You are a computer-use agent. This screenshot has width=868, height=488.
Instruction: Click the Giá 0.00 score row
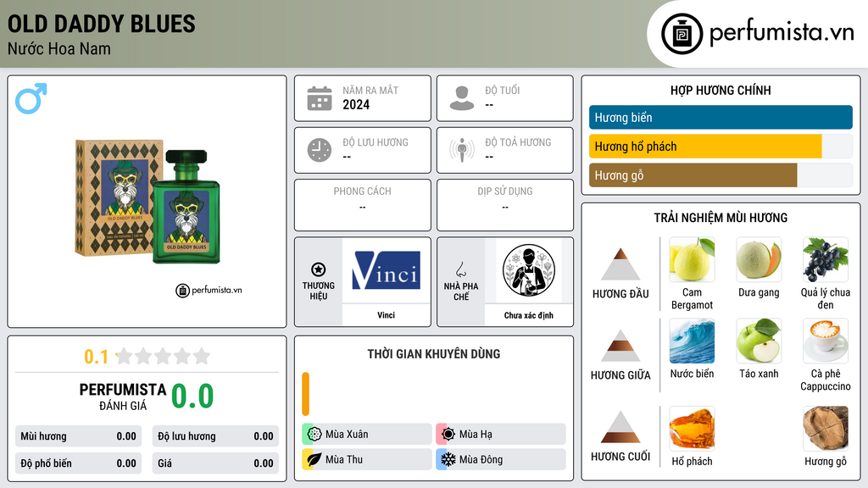point(215,463)
